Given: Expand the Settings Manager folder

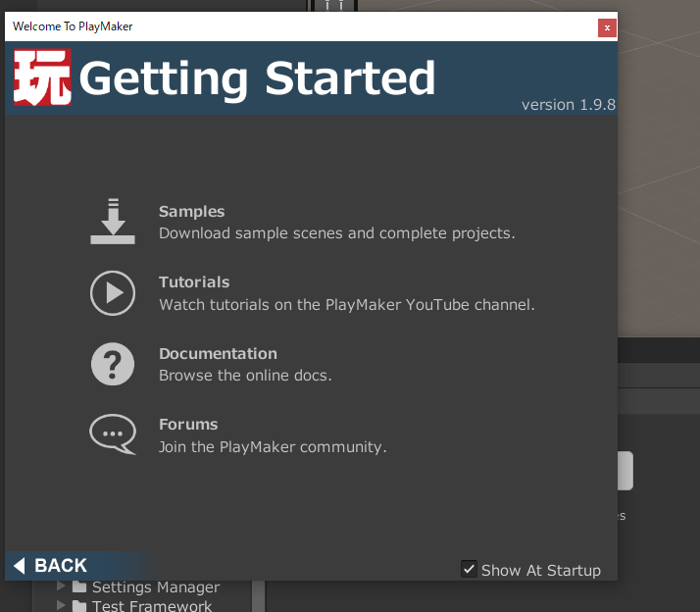Looking at the screenshot, I should 61,586.
